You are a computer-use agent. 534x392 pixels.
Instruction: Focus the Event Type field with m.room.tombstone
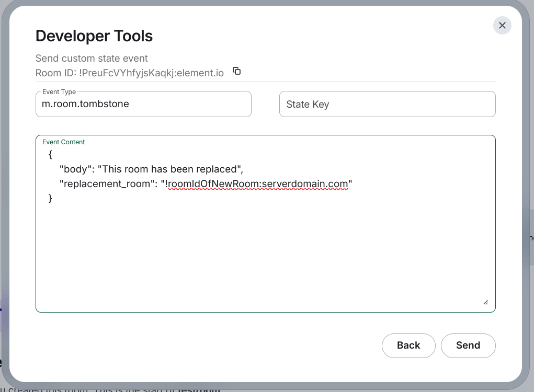click(x=143, y=104)
